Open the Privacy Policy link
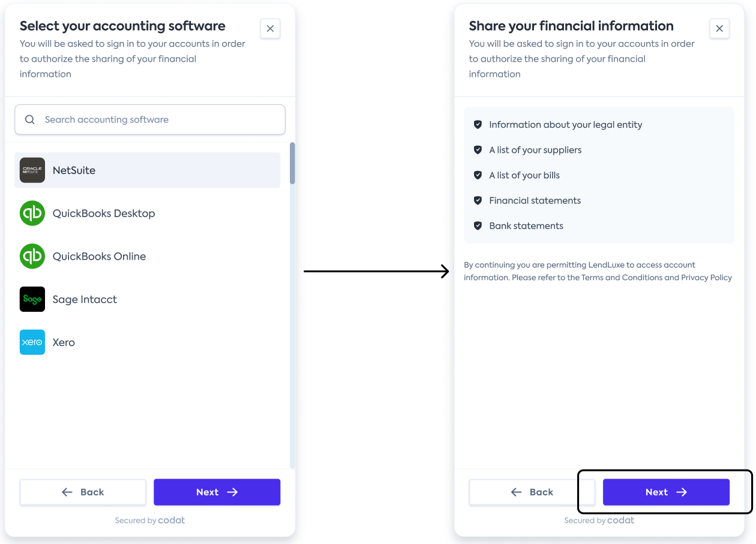Viewport: 756px width, 544px height. click(x=706, y=278)
